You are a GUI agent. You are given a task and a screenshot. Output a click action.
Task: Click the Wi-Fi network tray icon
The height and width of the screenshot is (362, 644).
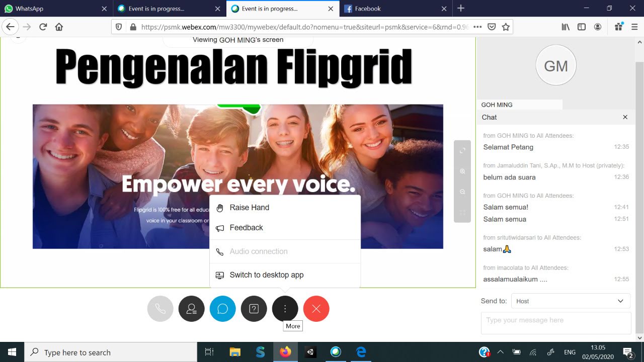(x=533, y=352)
